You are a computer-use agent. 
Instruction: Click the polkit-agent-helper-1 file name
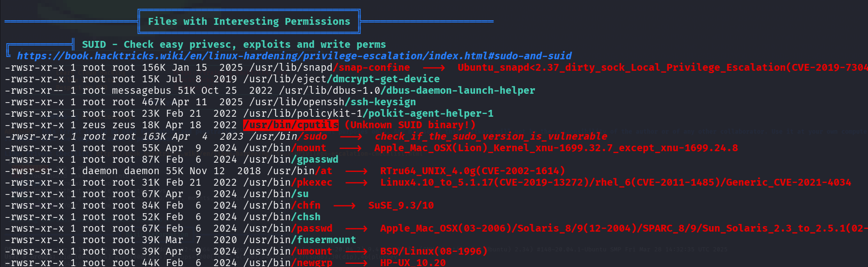[x=429, y=114]
